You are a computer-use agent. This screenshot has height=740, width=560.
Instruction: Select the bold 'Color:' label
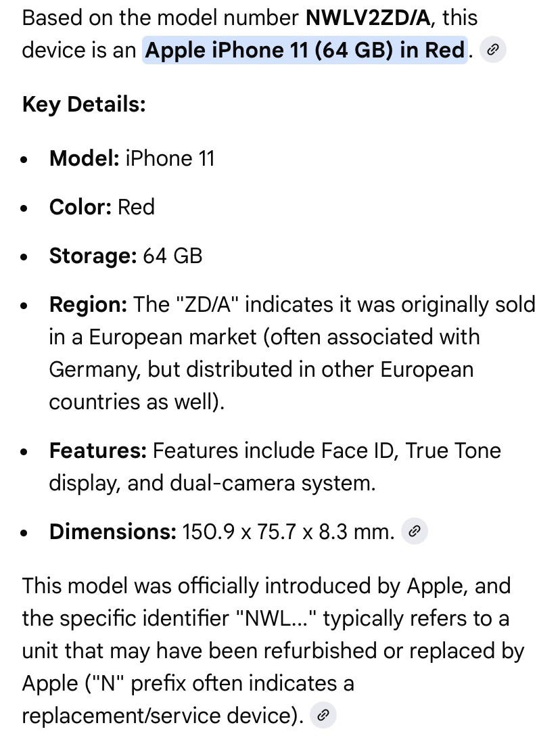(80, 207)
